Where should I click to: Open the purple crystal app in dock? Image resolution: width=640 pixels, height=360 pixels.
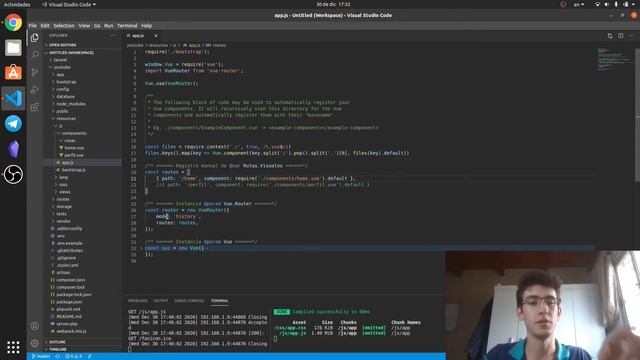point(13,149)
